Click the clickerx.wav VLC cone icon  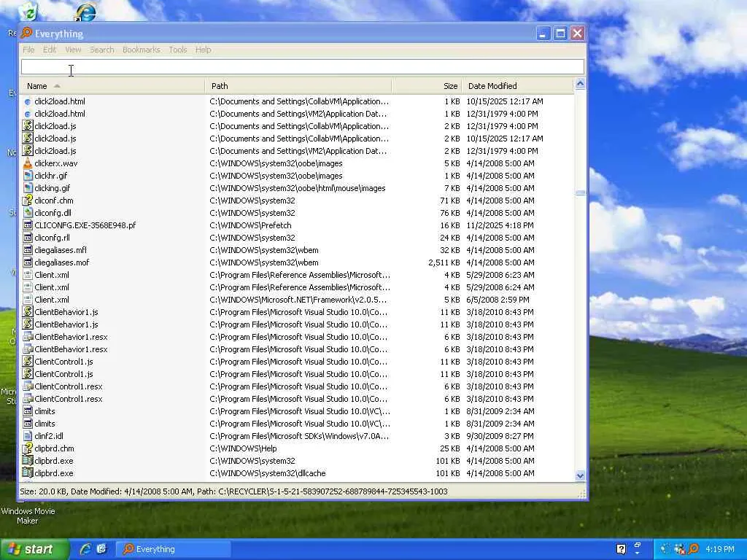point(28,163)
